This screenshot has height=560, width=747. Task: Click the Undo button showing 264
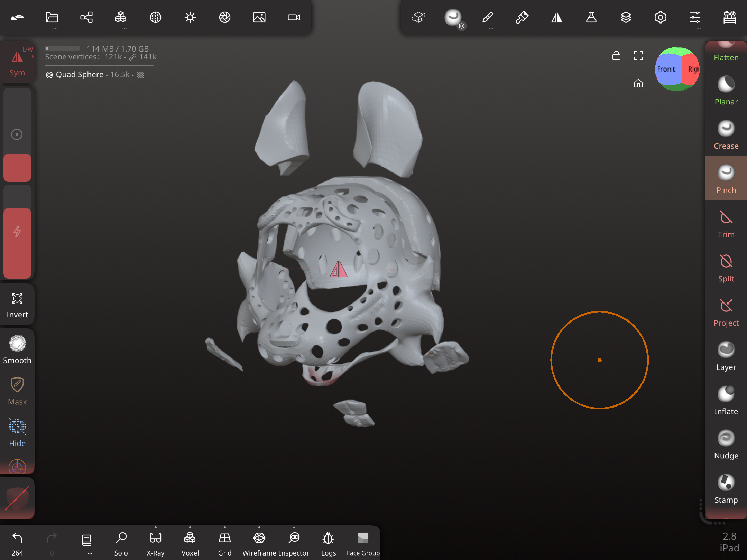tap(17, 543)
